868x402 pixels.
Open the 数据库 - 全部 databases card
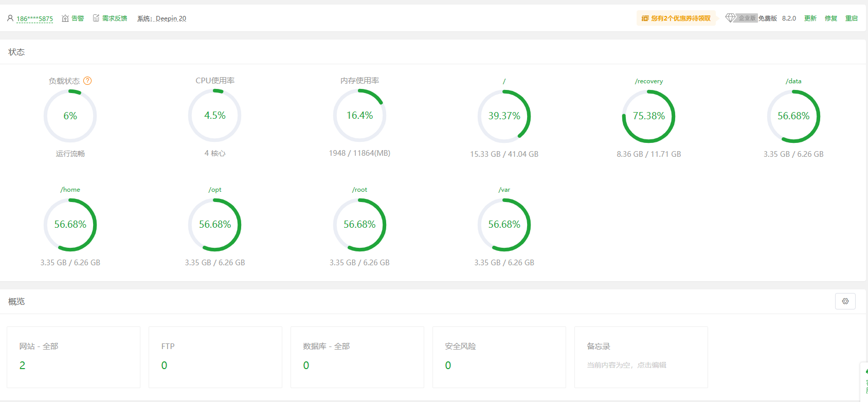coord(357,357)
